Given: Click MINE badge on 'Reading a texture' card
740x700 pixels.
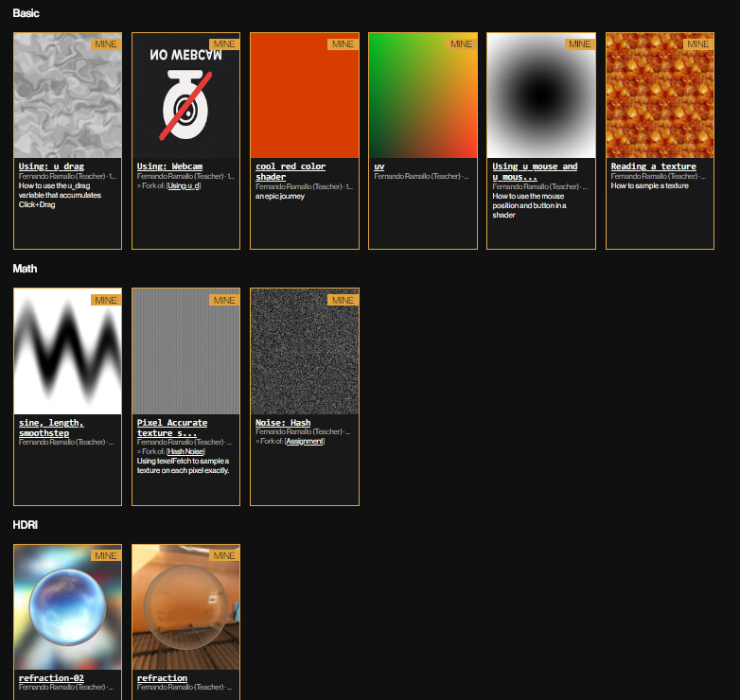Looking at the screenshot, I should coord(698,44).
